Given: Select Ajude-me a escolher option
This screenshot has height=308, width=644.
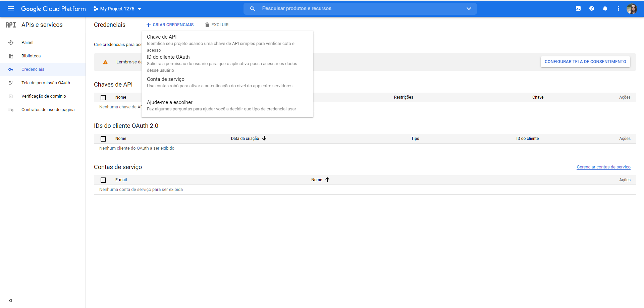Looking at the screenshot, I should pyautogui.click(x=227, y=105).
